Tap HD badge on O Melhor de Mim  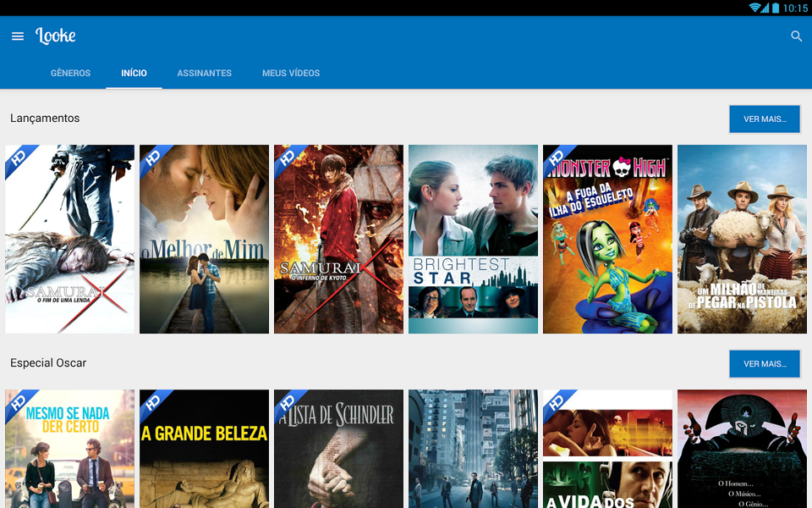click(x=152, y=157)
